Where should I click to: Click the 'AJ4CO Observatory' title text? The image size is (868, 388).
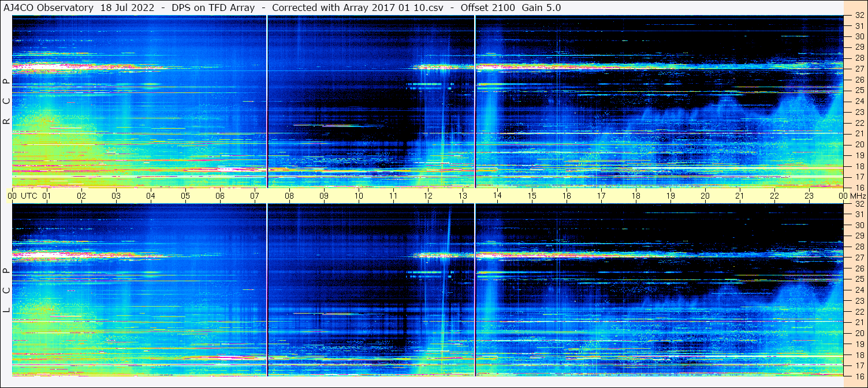coord(49,8)
